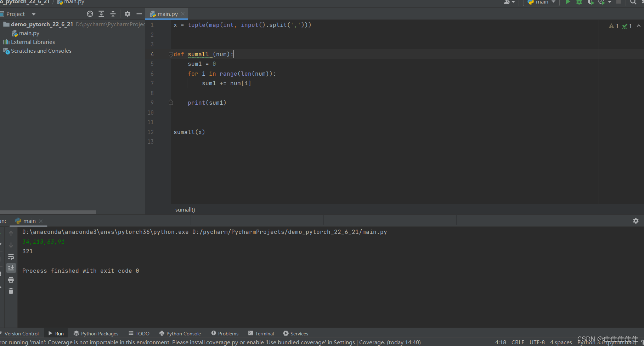Run main with coverage icon

[x=591, y=2]
